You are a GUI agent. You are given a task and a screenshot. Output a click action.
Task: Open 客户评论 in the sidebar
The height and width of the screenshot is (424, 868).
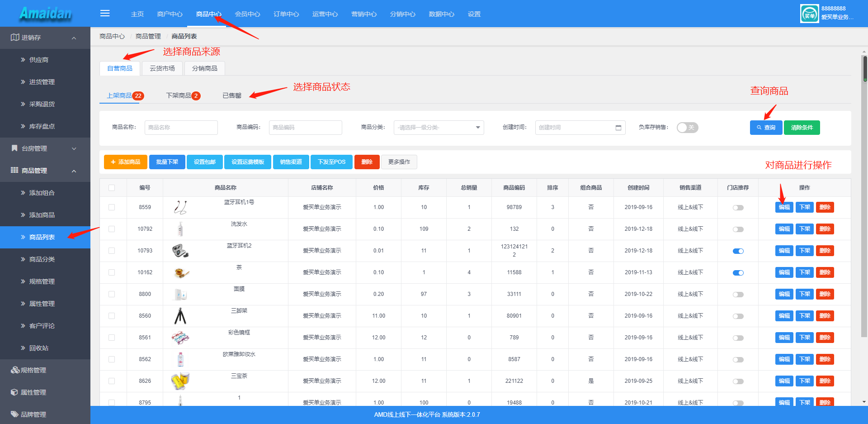42,326
